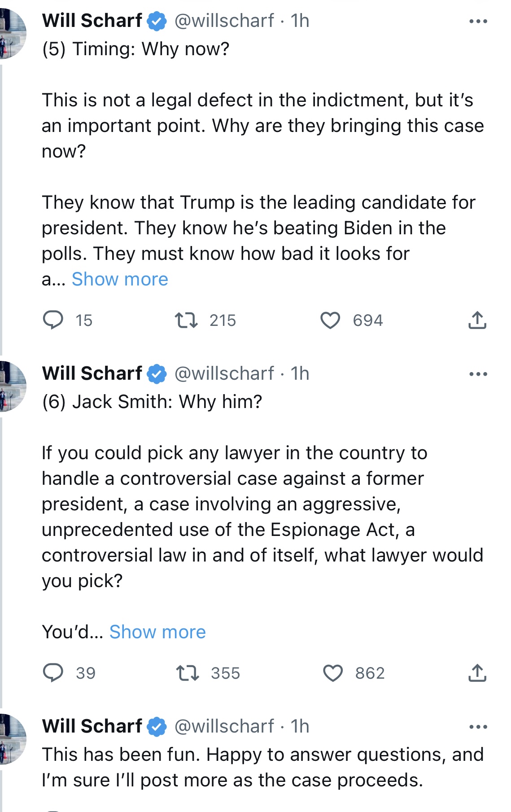This screenshot has width=511, height=812.
Task: Share the Timing: Why now tweet
Action: pos(477,320)
